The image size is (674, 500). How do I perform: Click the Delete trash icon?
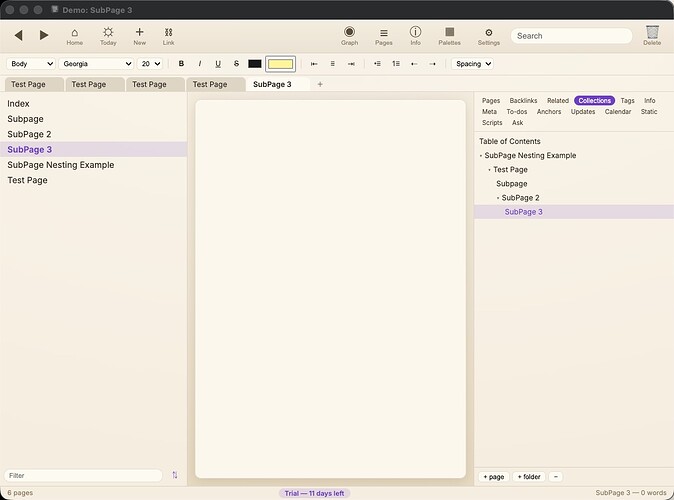(x=652, y=32)
